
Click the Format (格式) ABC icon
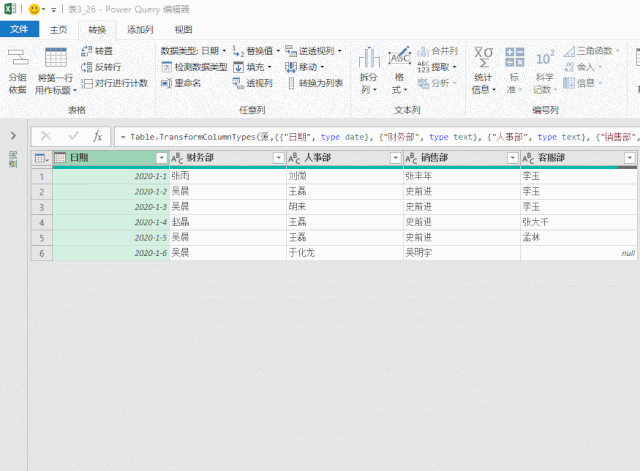tap(399, 57)
